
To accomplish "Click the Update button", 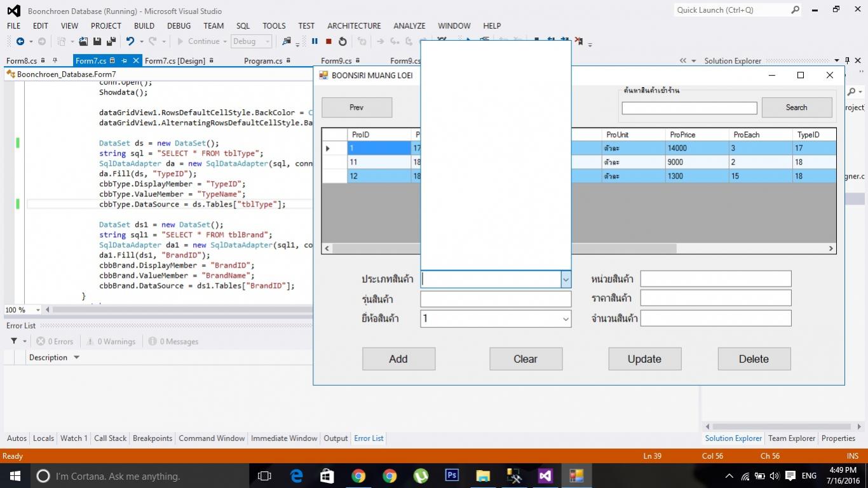I will tap(645, 359).
